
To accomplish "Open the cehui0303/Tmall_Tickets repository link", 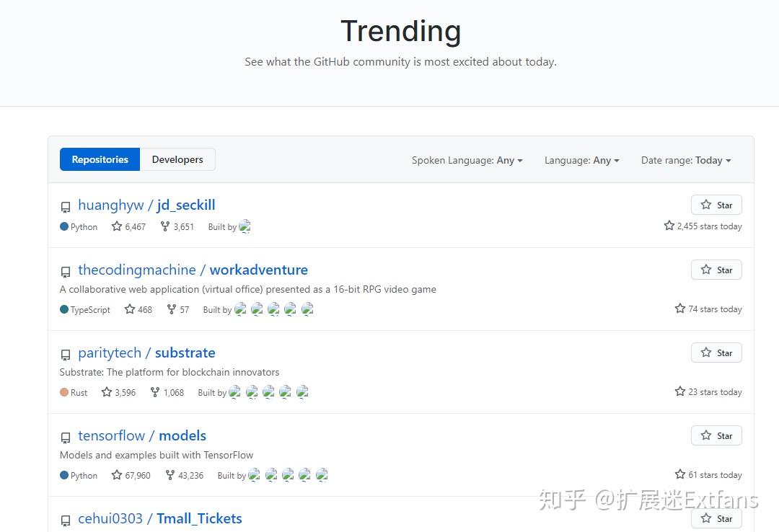I will tap(159, 518).
